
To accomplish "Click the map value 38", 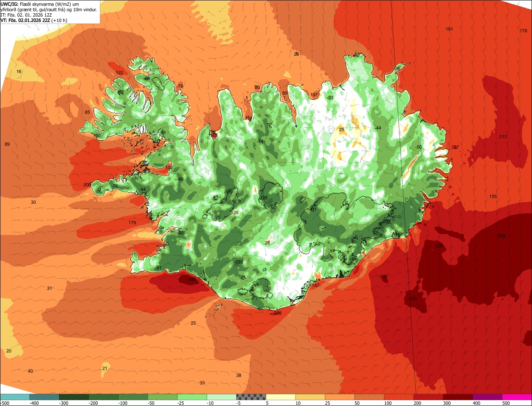I will tap(238, 375).
